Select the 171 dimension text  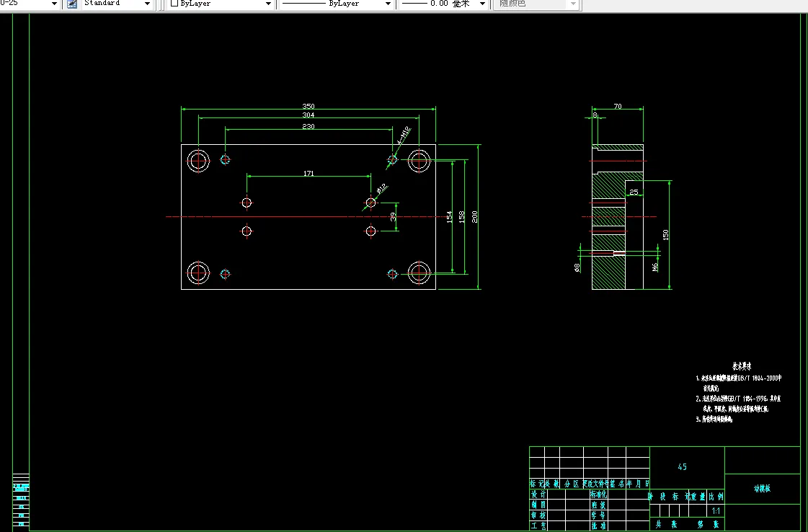308,173
